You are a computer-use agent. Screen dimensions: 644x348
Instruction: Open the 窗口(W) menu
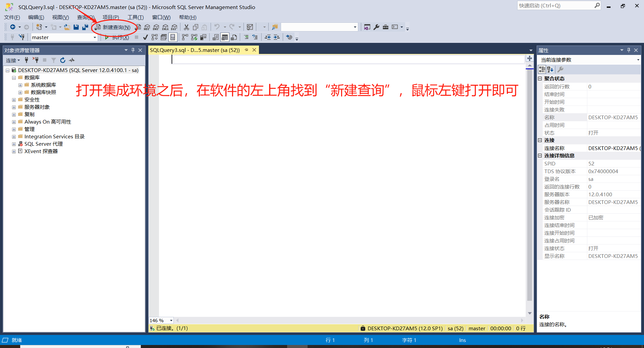pos(161,17)
